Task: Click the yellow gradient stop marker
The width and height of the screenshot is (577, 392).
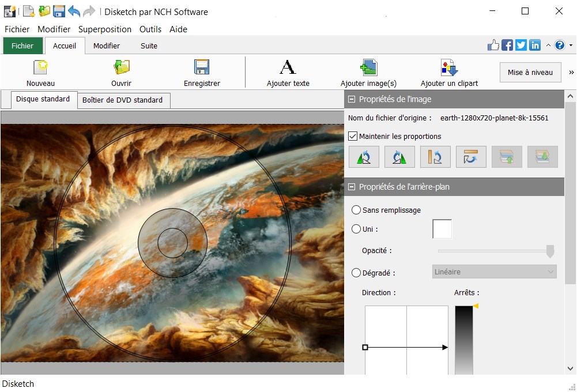Action: tap(476, 306)
